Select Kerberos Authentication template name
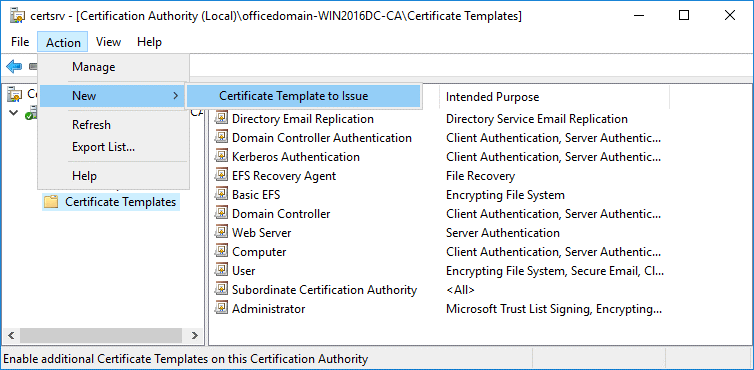 pyautogui.click(x=296, y=156)
